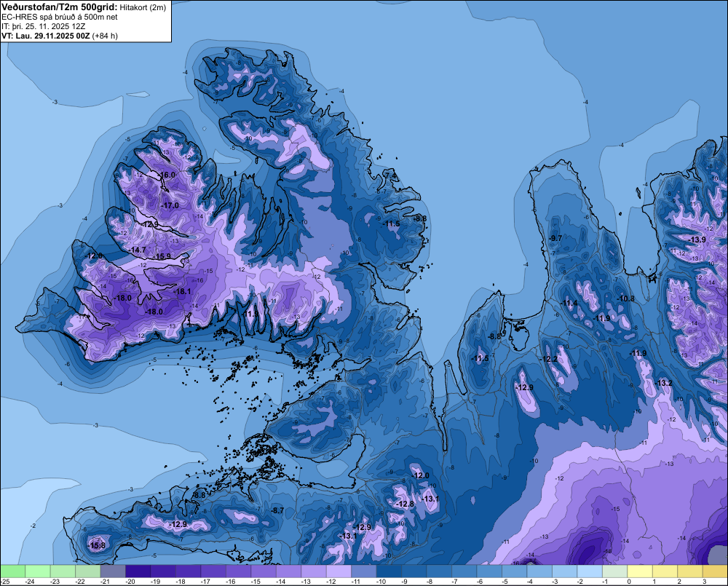
Task: Click the -20 dark indigo legend swatch
Action: tap(138, 571)
